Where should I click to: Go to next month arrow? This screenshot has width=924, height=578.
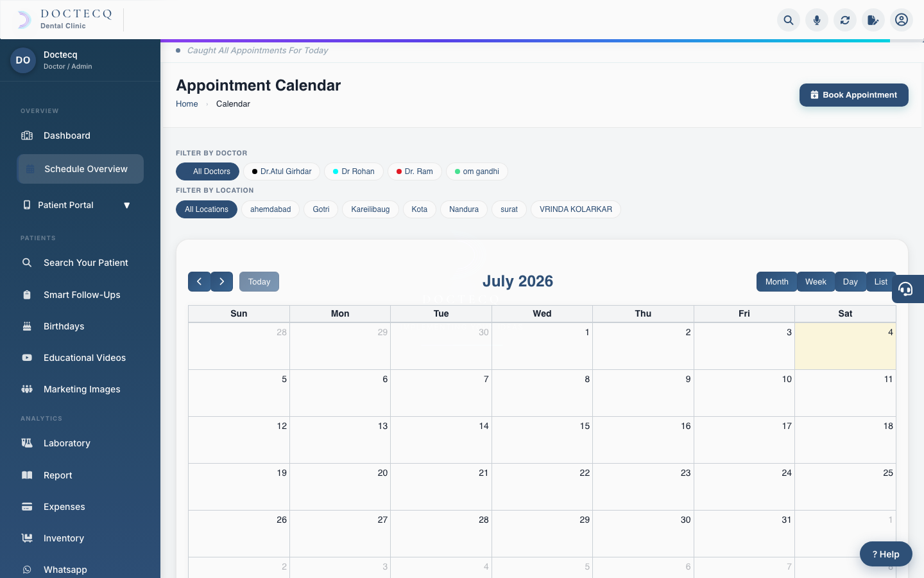click(x=222, y=281)
